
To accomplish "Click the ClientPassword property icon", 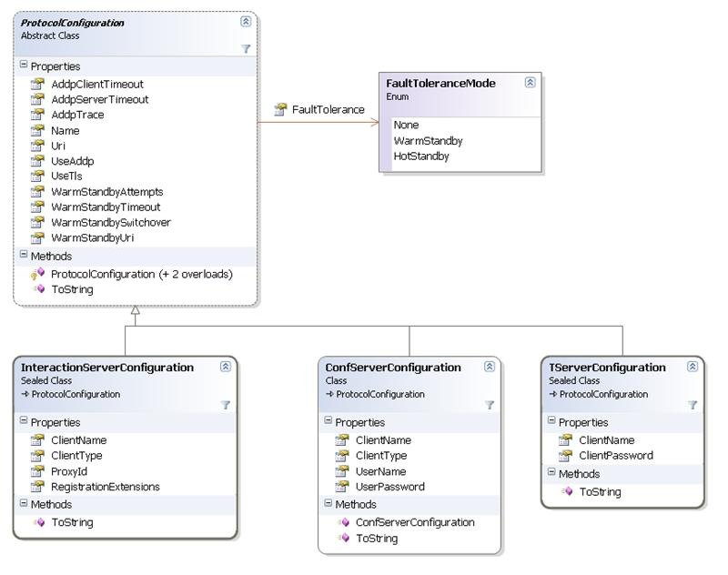I will point(565,456).
